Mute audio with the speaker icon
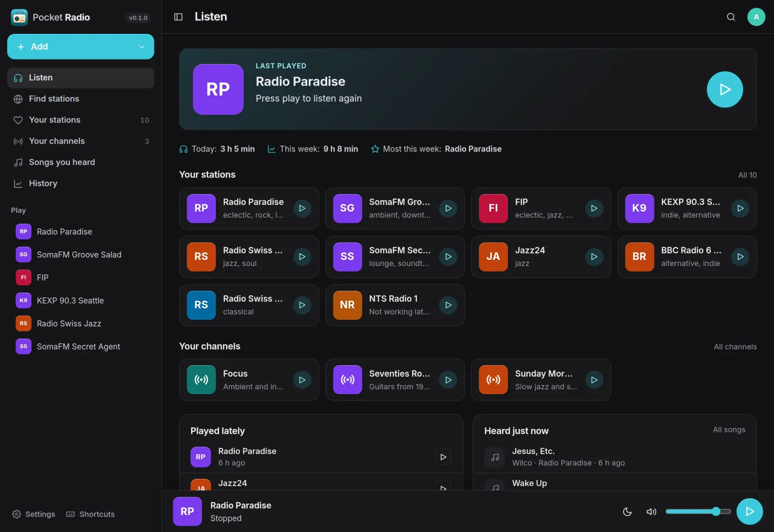This screenshot has height=532, width=774. [x=652, y=512]
